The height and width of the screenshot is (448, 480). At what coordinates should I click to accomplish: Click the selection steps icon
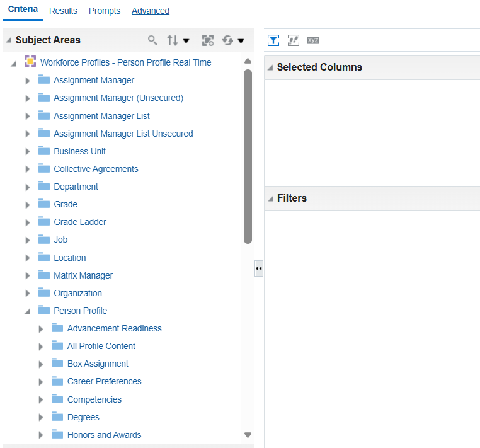coord(294,40)
